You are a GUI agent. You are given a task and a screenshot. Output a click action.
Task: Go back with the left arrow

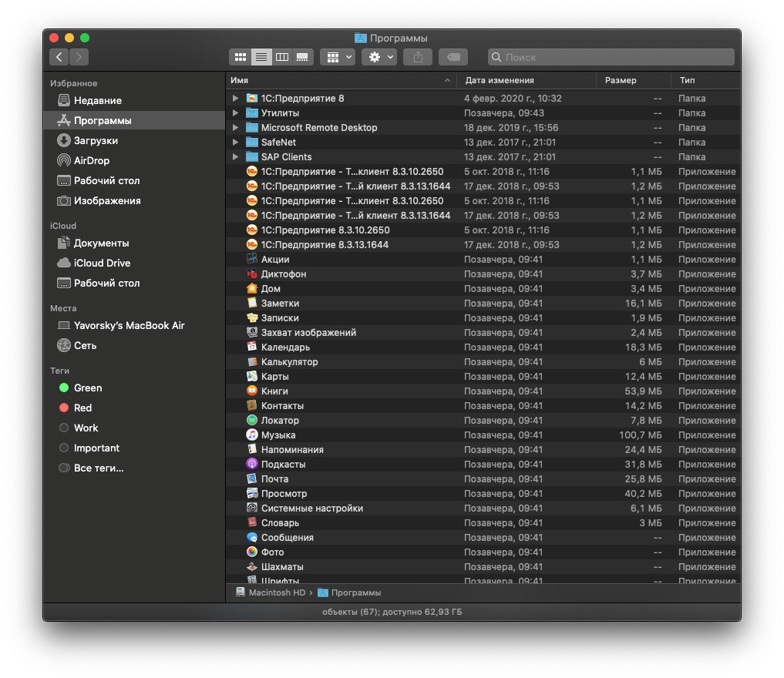(x=59, y=57)
